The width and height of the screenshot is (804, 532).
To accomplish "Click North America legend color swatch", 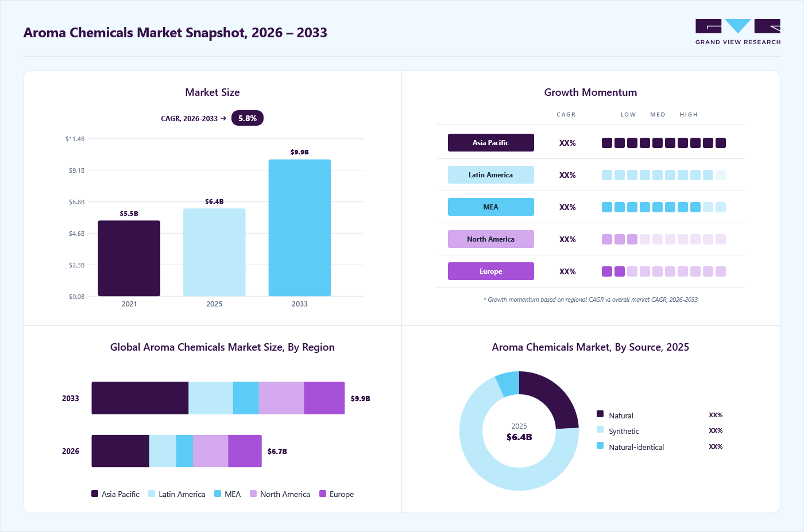I will (253, 494).
